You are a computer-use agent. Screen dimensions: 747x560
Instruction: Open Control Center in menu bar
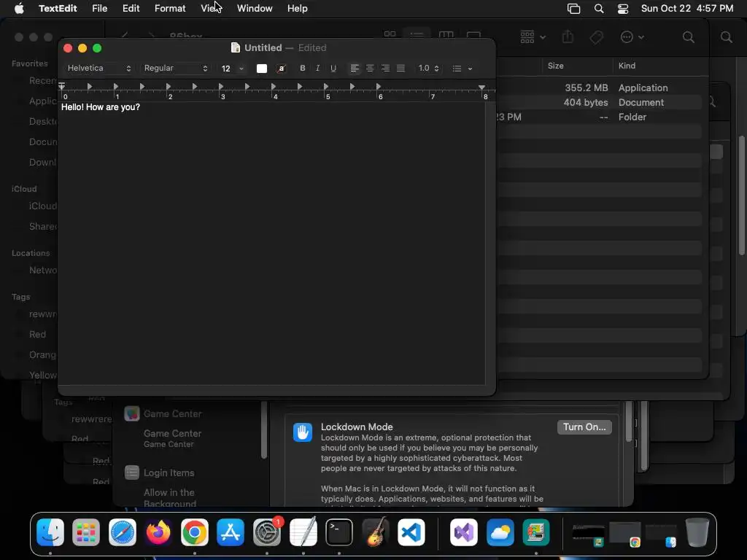(x=623, y=9)
